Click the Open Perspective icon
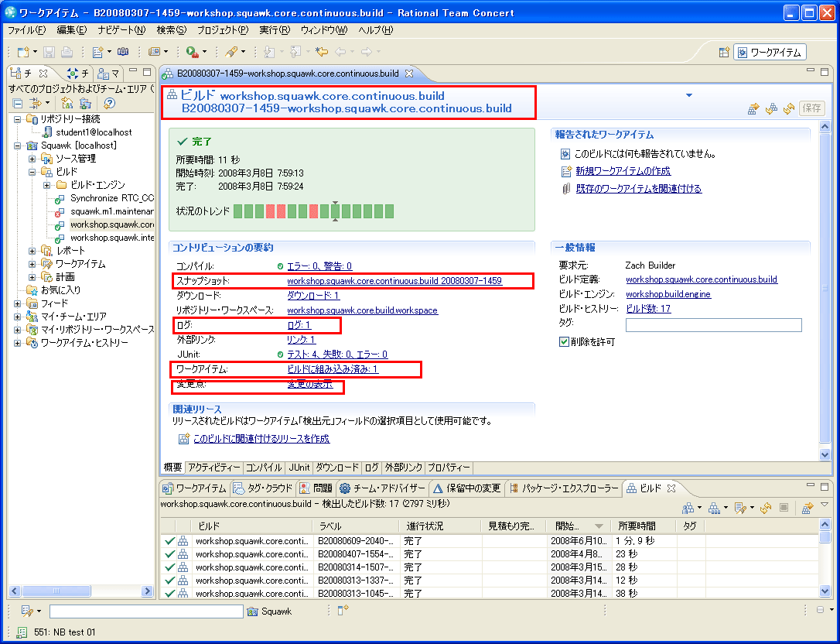The width and height of the screenshot is (840, 644). pyautogui.click(x=724, y=52)
